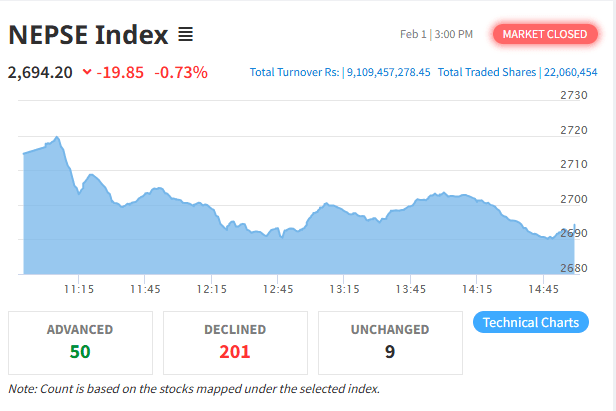This screenshot has height=411, width=616.
Task: Click the Total Traded Shares value
Action: click(569, 73)
